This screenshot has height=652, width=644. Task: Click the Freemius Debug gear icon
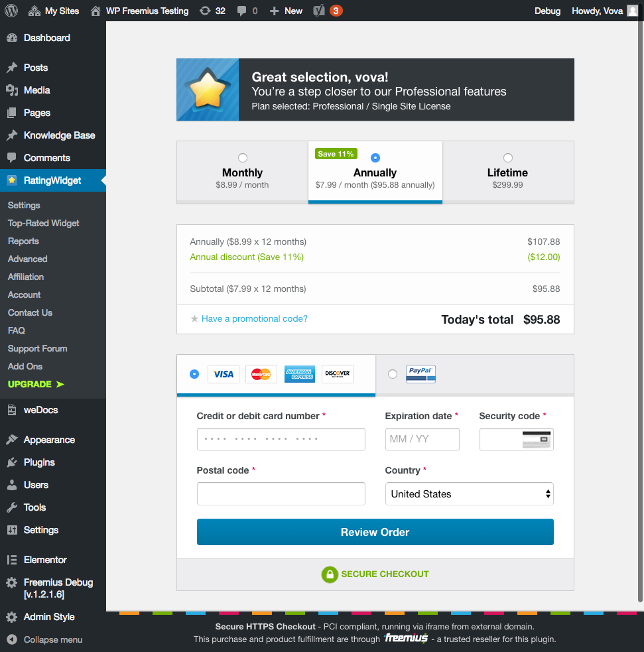11,582
